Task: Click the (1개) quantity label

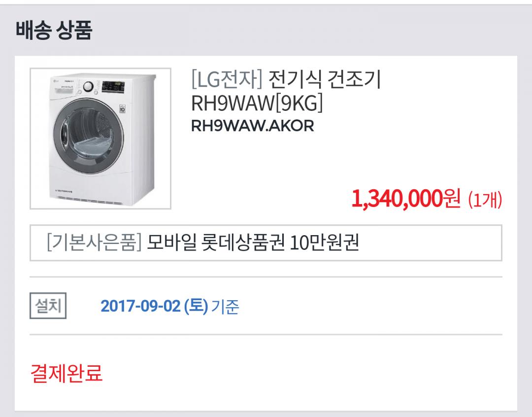Action: [x=485, y=200]
